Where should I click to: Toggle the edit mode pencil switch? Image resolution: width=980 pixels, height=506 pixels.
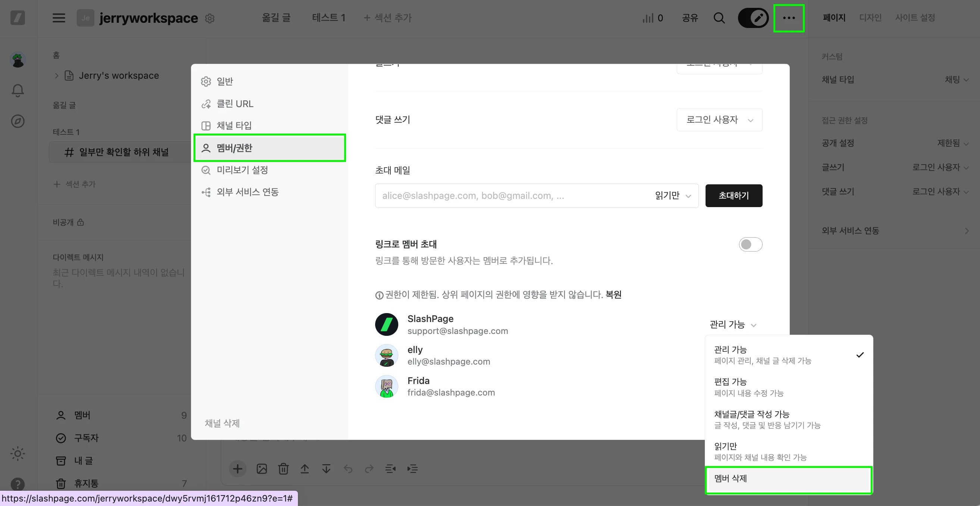753,18
